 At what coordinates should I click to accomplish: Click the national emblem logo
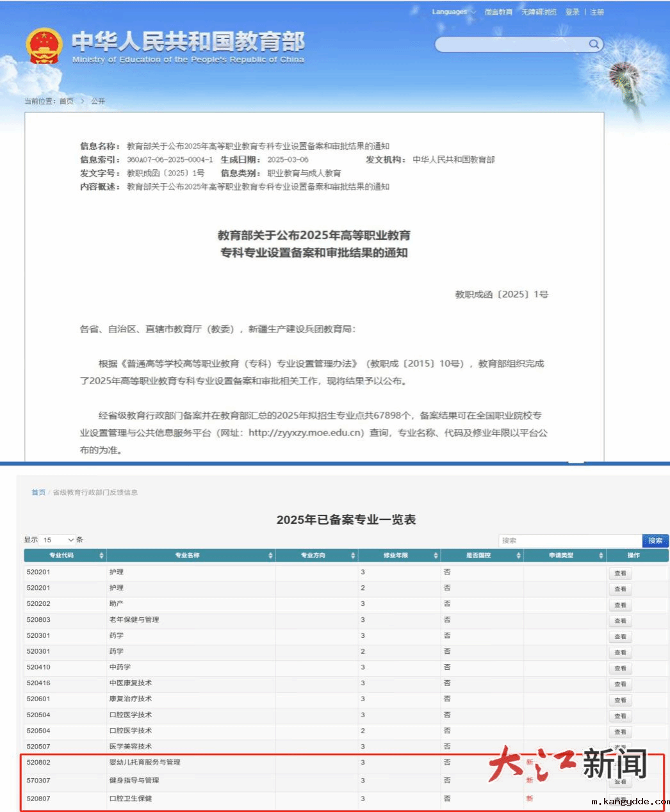tap(44, 46)
